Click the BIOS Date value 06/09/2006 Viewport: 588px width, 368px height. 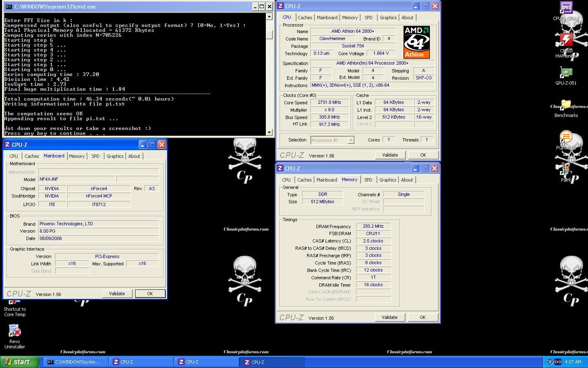pyautogui.click(x=98, y=238)
